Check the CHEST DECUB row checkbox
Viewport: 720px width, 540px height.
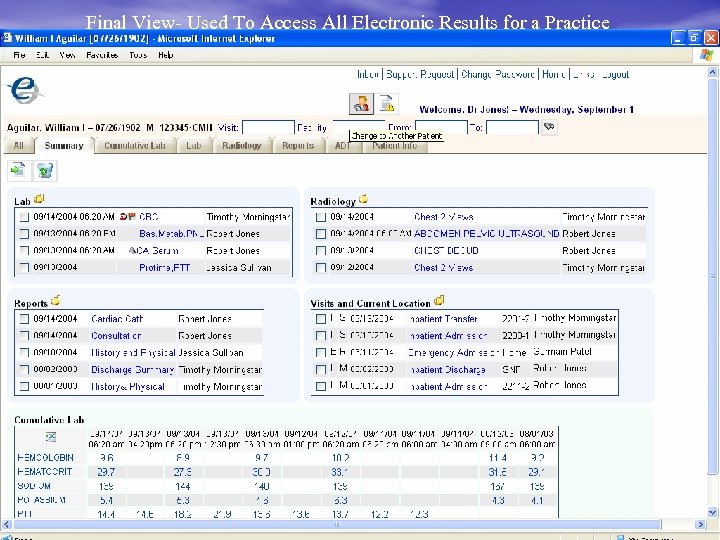tap(321, 251)
